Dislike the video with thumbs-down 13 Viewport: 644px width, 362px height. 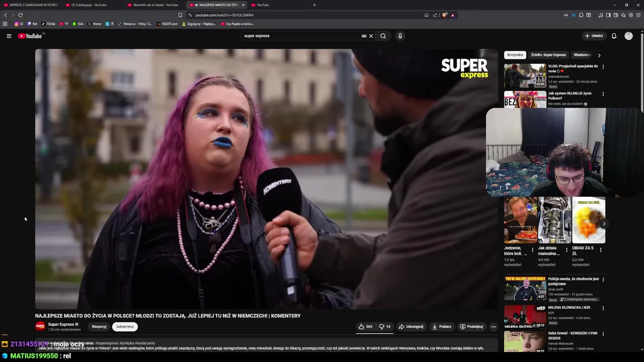pyautogui.click(x=385, y=326)
